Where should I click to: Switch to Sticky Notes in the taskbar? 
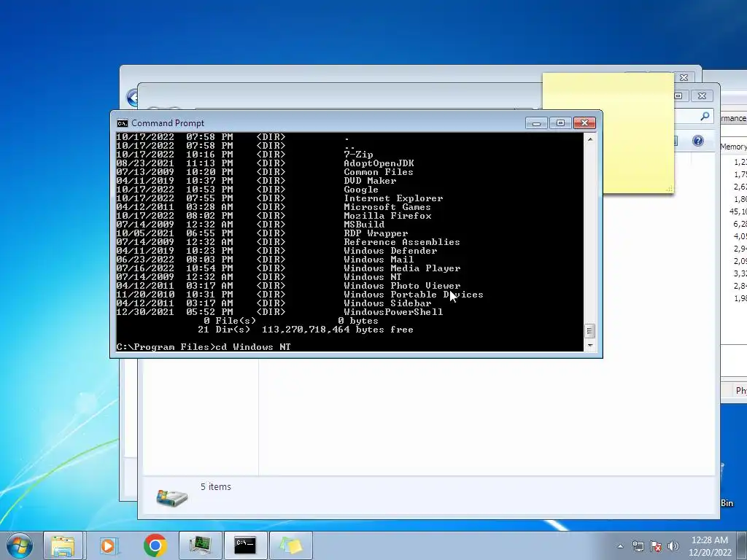tap(290, 545)
